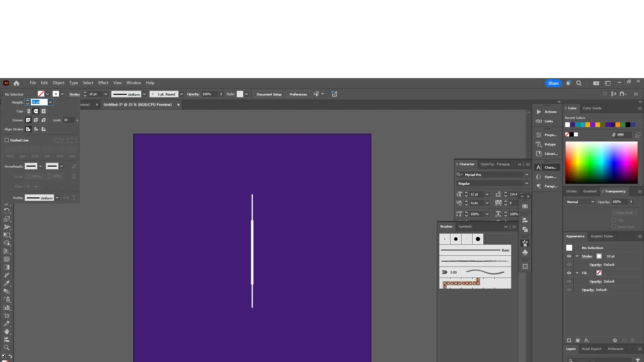644x362 pixels.
Task: Enable the Dashed Line checkbox
Action: coord(7,140)
